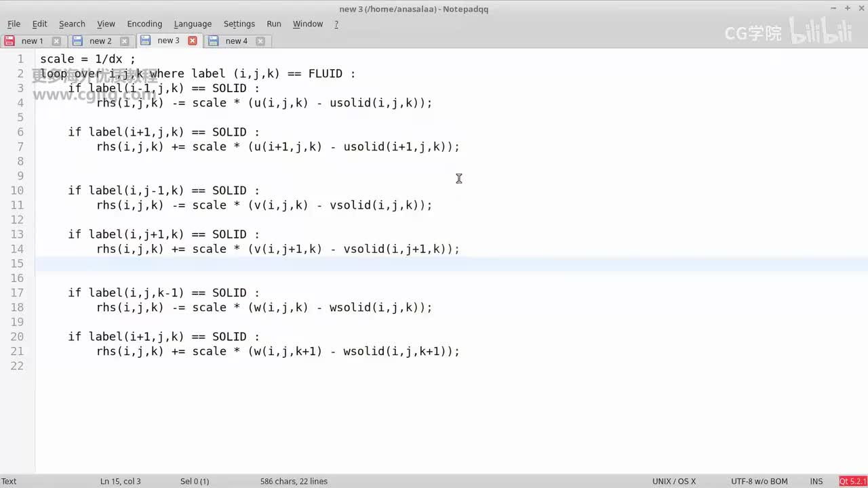
Task: Minimize the Notepadqq window
Action: coord(834,8)
